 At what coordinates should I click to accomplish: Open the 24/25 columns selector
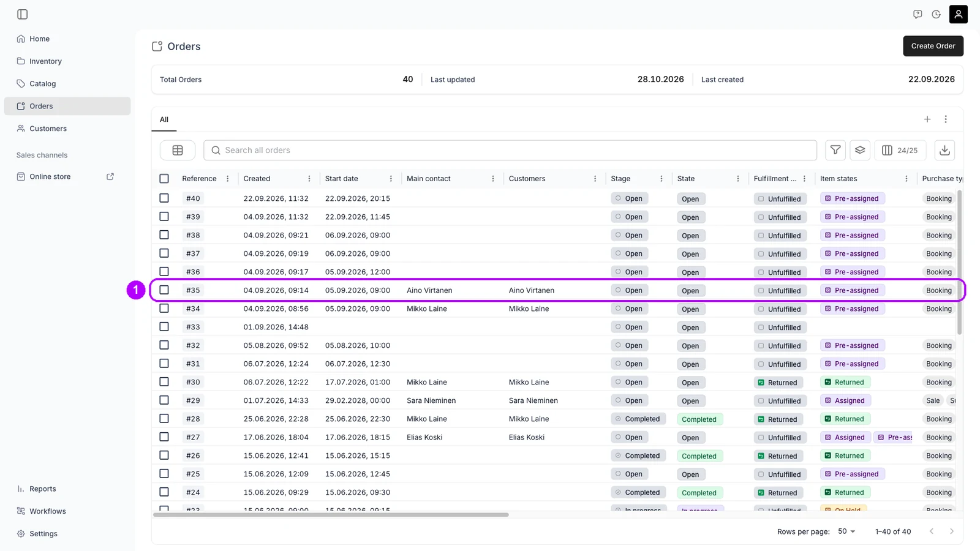click(900, 150)
